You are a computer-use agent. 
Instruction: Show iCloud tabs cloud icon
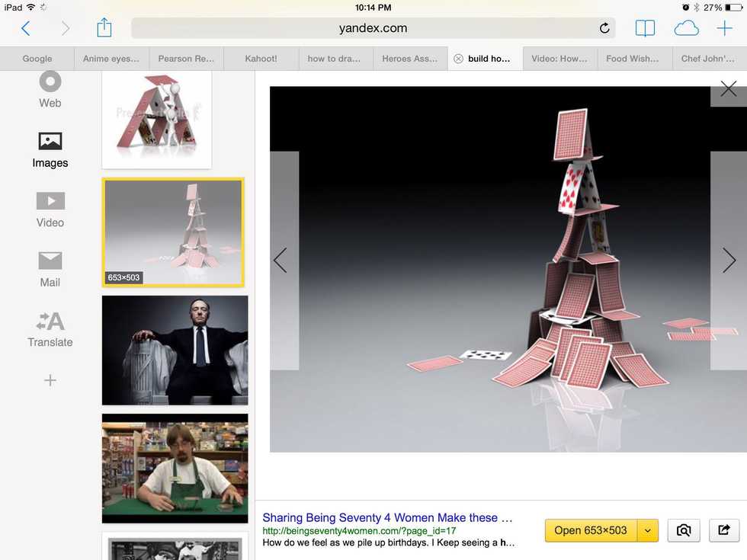tap(686, 28)
